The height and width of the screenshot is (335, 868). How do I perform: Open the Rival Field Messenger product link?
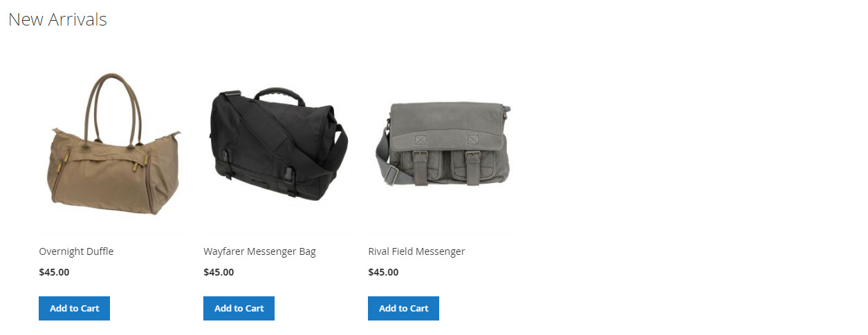pos(416,251)
